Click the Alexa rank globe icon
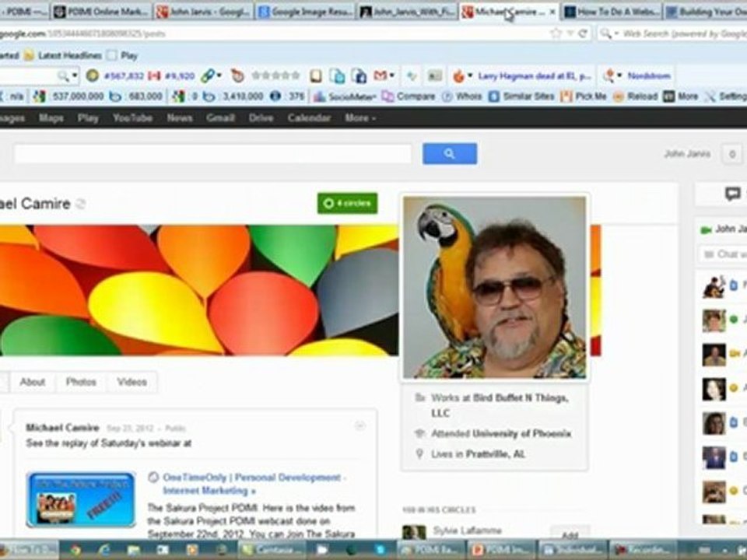747x560 pixels. click(x=93, y=75)
